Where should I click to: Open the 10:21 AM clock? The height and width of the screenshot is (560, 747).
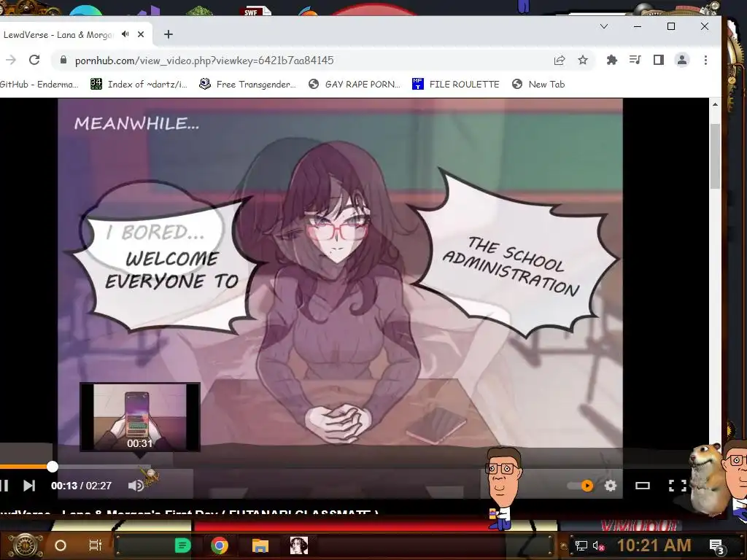click(654, 545)
